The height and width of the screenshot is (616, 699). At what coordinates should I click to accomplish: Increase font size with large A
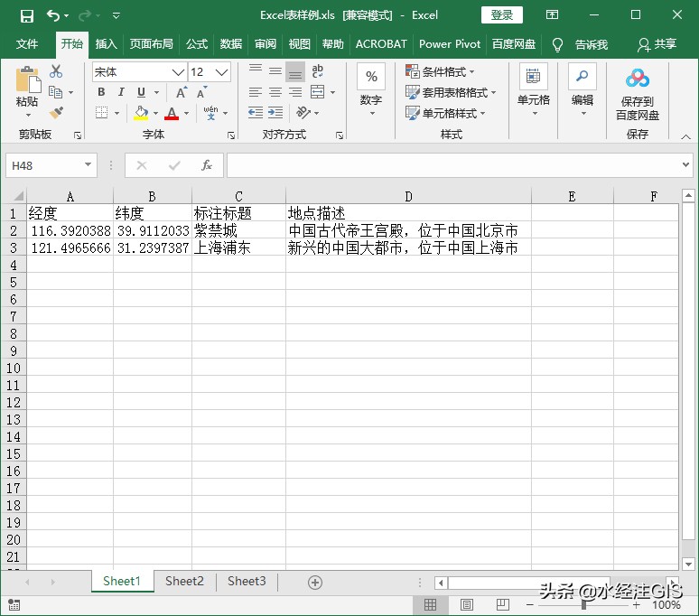(x=181, y=93)
